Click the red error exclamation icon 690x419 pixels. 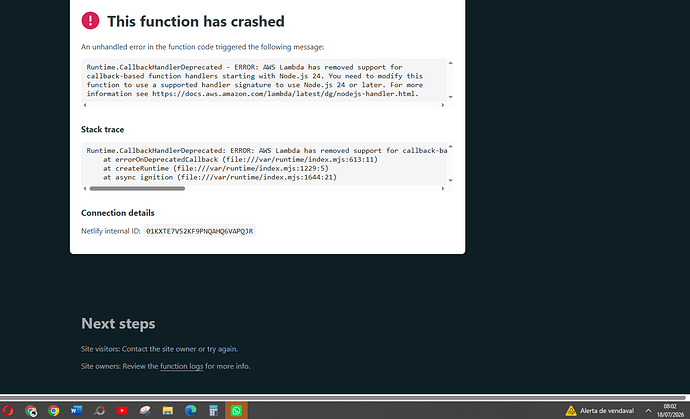coord(90,21)
